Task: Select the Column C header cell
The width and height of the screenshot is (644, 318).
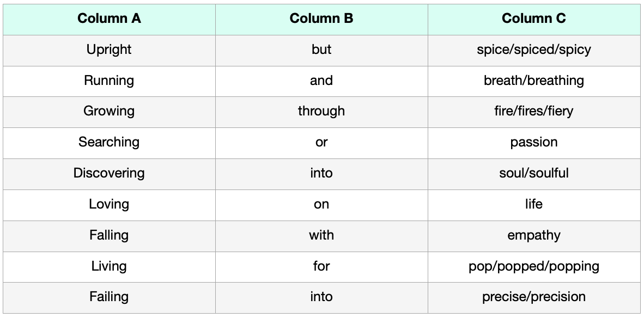Action: (534, 19)
